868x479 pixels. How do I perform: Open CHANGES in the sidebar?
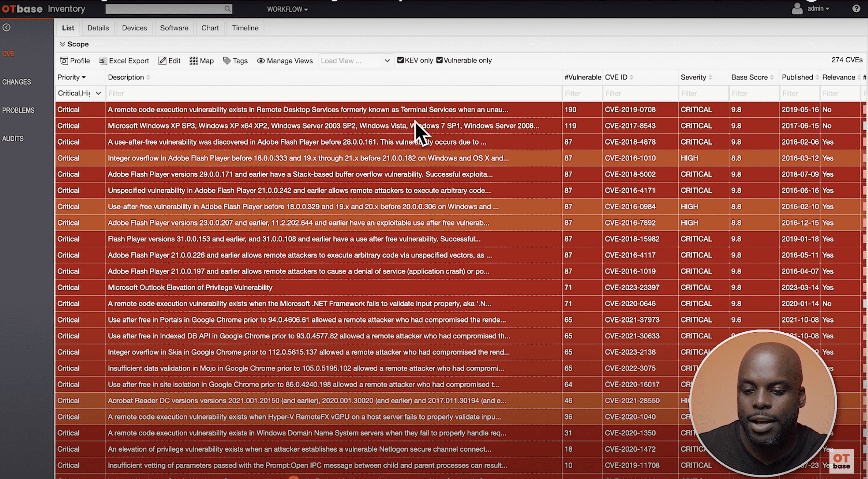point(16,82)
